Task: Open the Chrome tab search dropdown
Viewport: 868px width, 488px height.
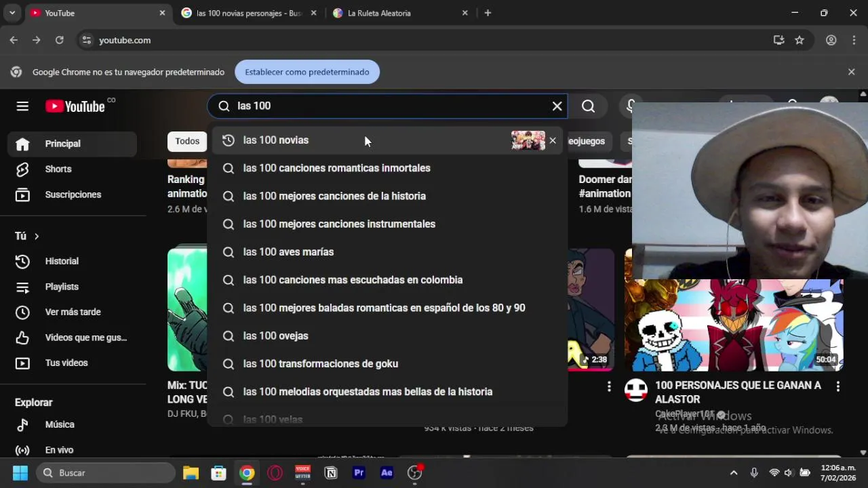Action: tap(12, 13)
